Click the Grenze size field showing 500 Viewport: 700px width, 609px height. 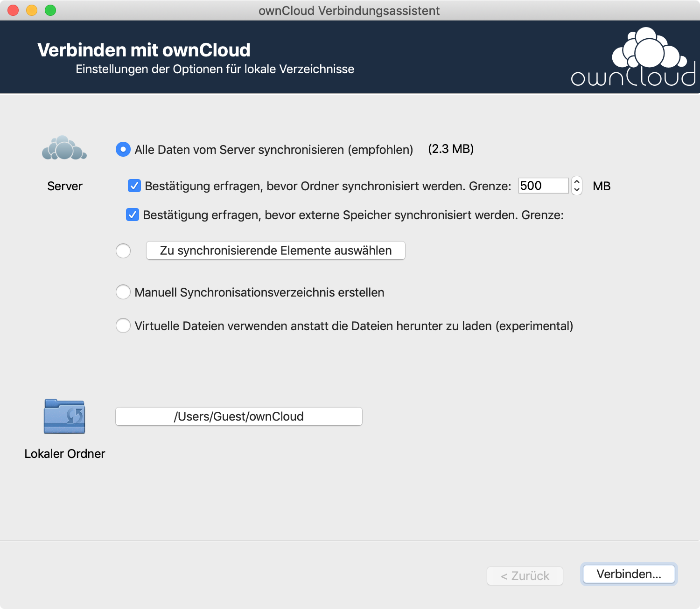pos(544,186)
